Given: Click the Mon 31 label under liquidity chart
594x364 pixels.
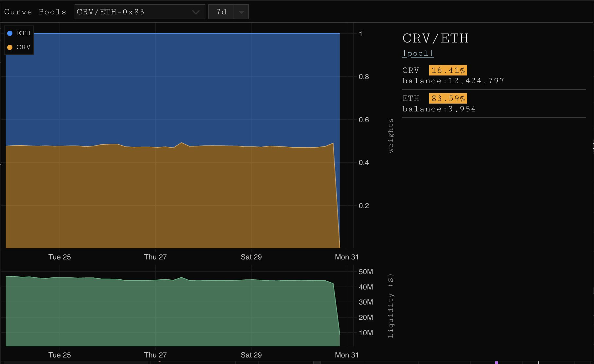Looking at the screenshot, I should [347, 355].
